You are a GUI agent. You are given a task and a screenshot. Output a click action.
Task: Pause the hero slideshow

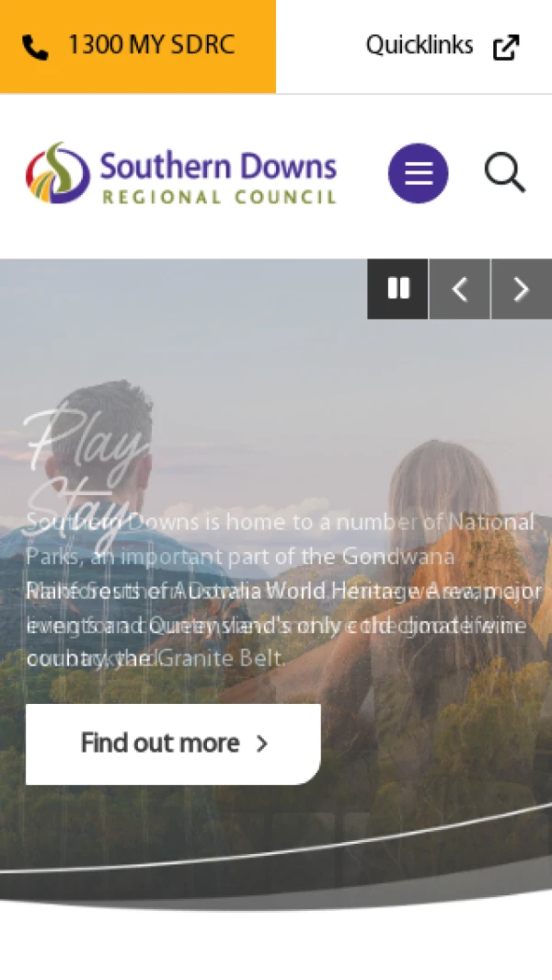tap(397, 289)
